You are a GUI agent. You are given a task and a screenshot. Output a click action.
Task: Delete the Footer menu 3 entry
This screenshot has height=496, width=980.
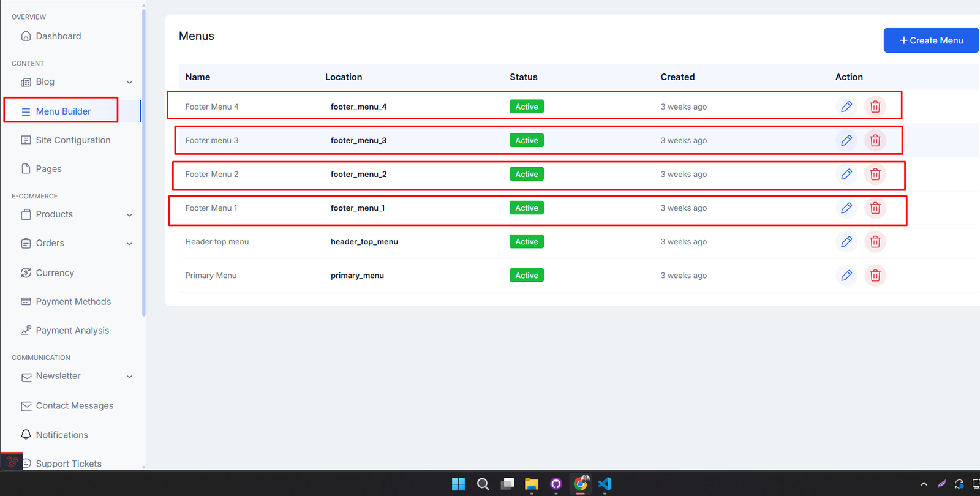875,140
